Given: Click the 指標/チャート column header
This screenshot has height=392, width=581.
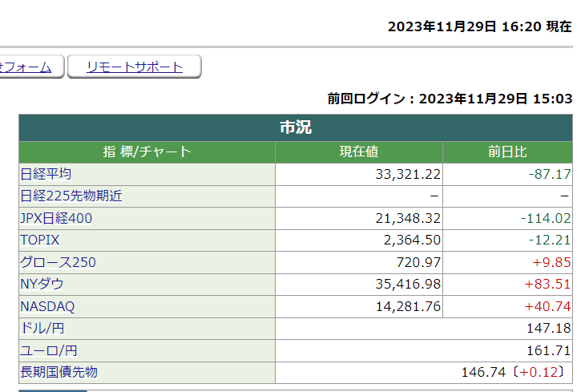Looking at the screenshot, I should (147, 152).
